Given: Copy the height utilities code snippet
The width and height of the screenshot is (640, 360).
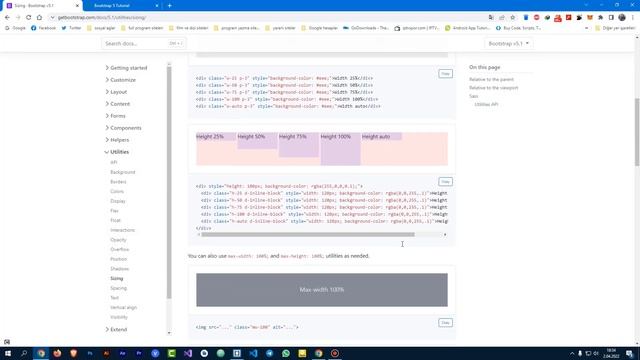Looking at the screenshot, I should point(445,182).
